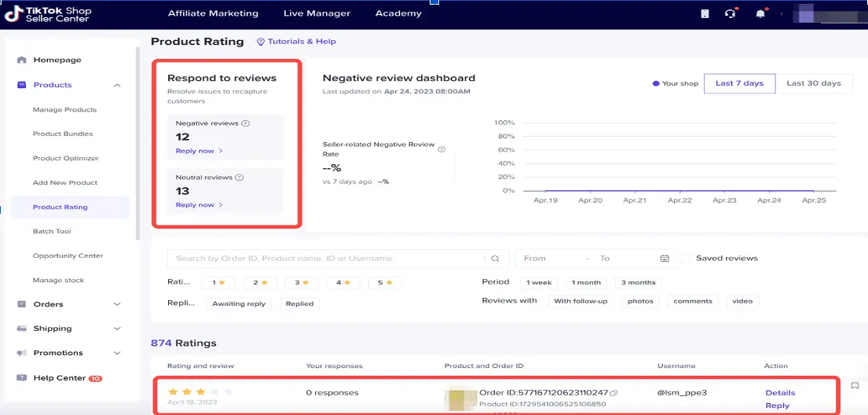Filter ratings by 5 stars
The height and width of the screenshot is (415, 868).
click(385, 283)
